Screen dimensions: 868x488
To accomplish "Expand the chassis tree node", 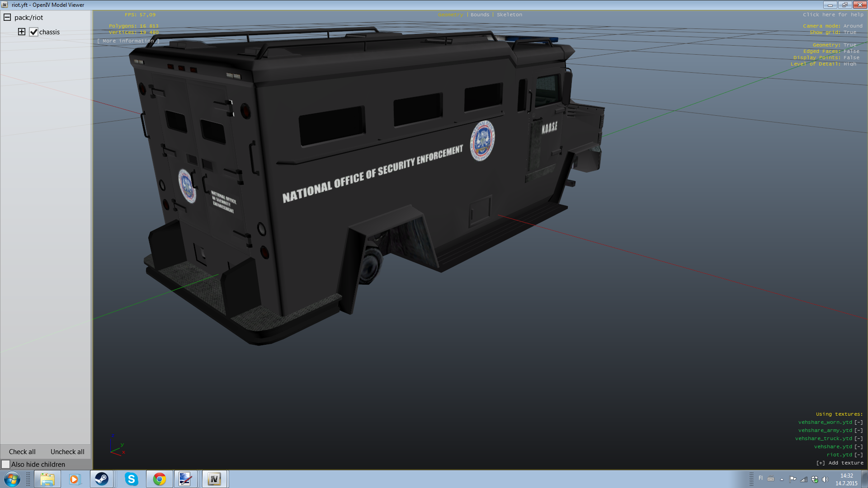I will pyautogui.click(x=21, y=32).
